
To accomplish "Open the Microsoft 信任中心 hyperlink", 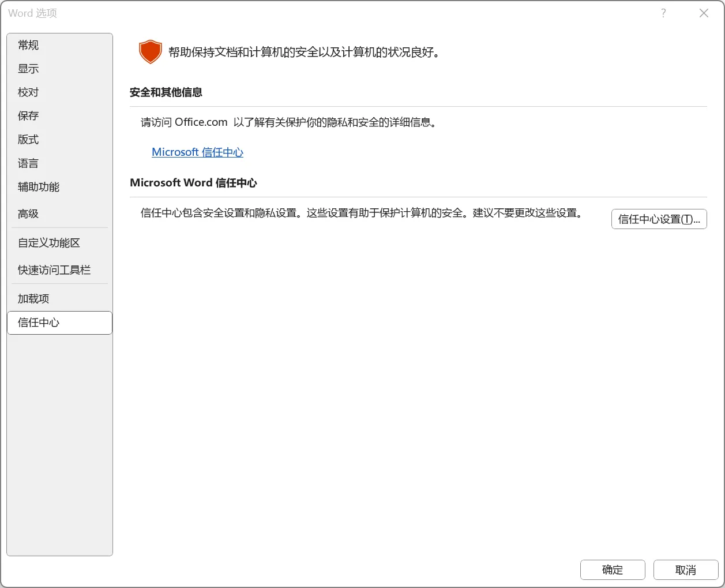I will 197,152.
